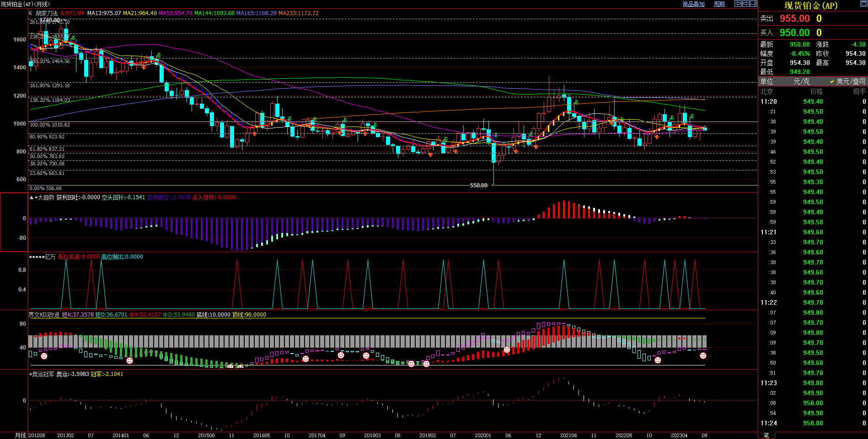The image size is (868, 439).
Task: Open the 商品叠加 overlay menu
Action: [x=693, y=4]
